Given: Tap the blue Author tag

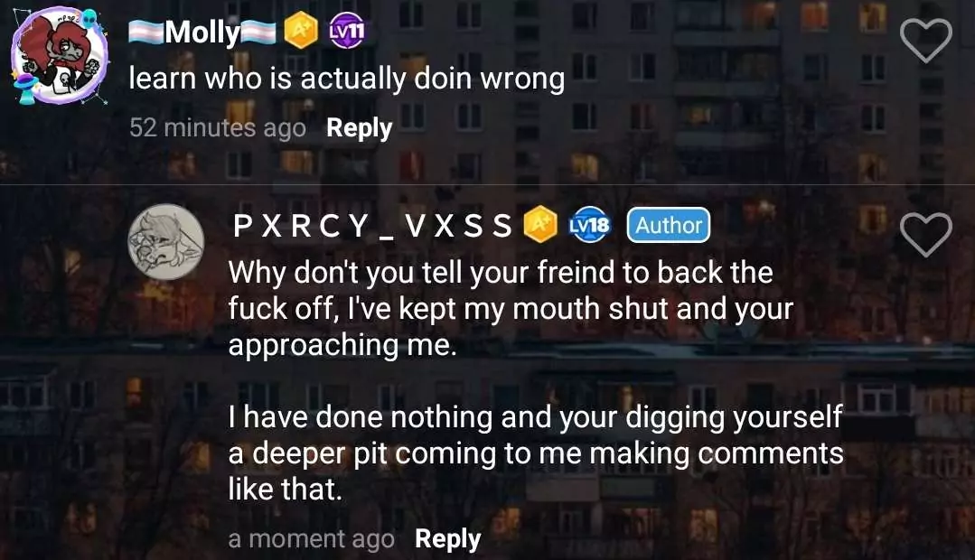Looking at the screenshot, I should point(669,225).
